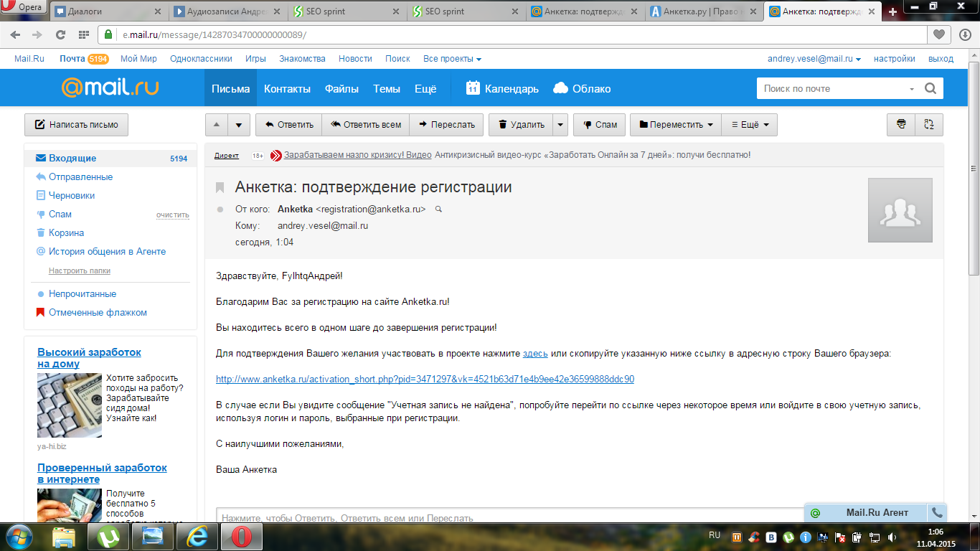Go back with browser back arrow
Screen dimensions: 980x551
16,34
